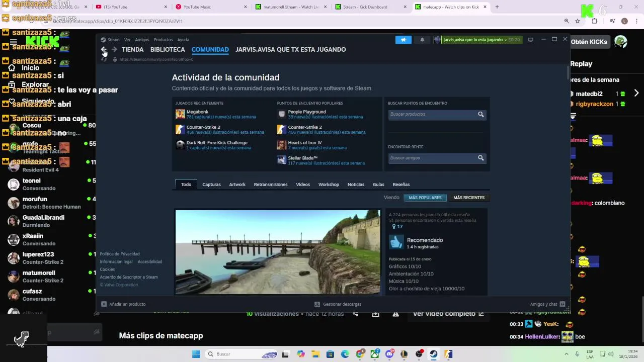Open the Ver menu
644x362 pixels.
click(x=127, y=40)
